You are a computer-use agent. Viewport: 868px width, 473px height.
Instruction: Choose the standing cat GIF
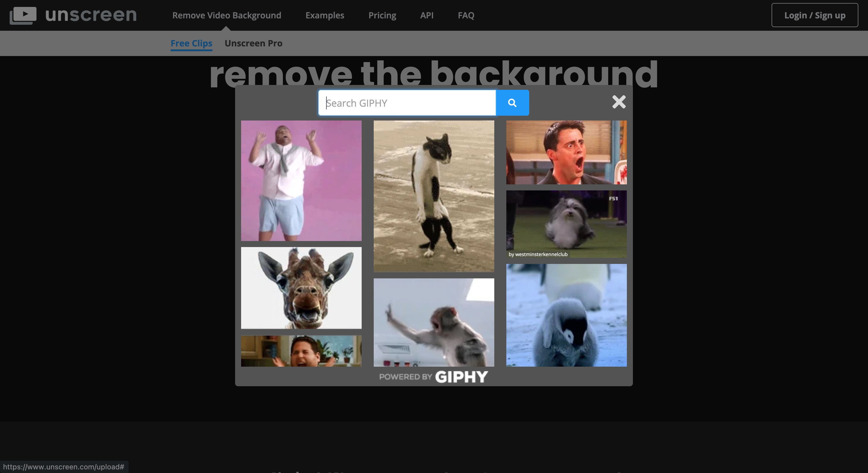[434, 196]
